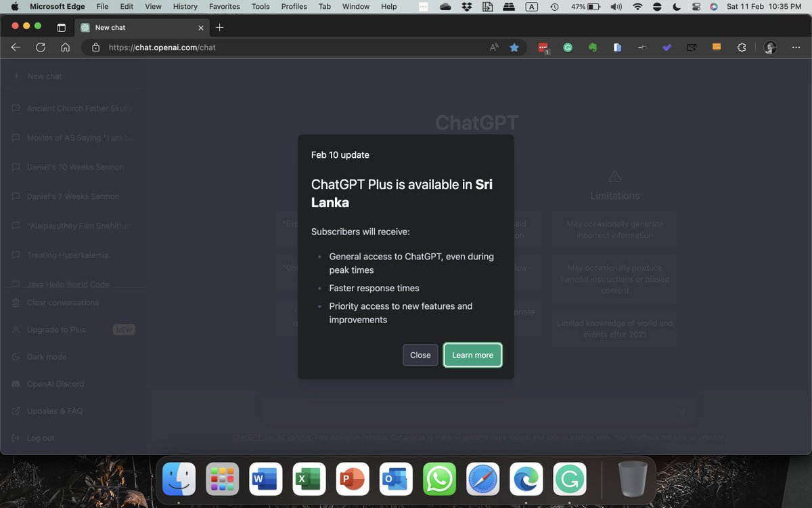The height and width of the screenshot is (508, 812).
Task: Open Edge profile avatar
Action: click(x=770, y=47)
